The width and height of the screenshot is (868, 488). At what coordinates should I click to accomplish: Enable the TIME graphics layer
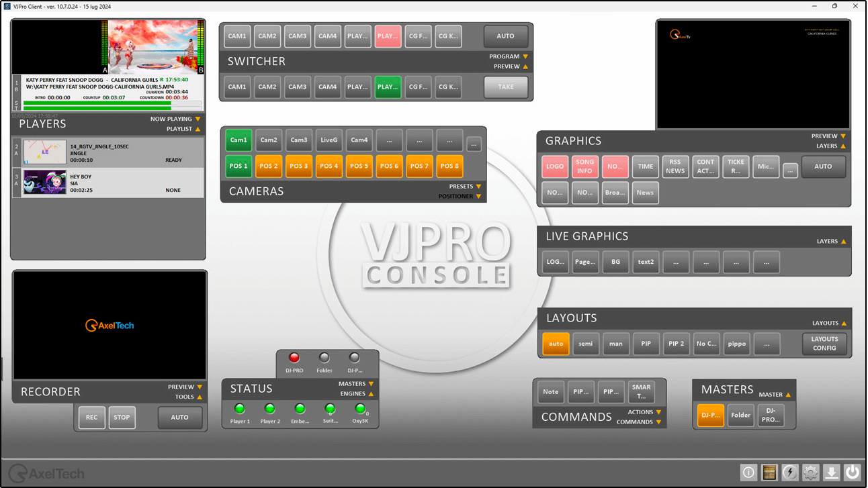pyautogui.click(x=645, y=166)
